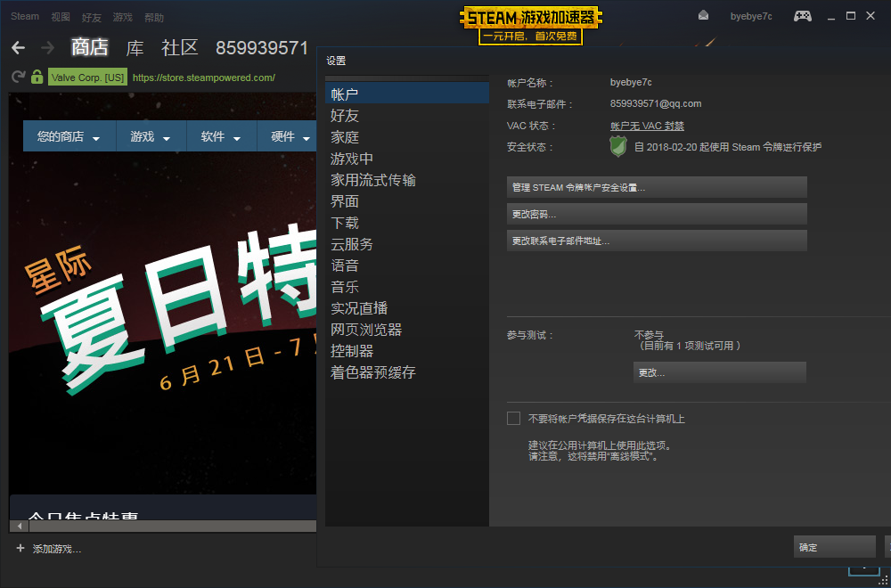Select 下载 settings category

click(407, 223)
